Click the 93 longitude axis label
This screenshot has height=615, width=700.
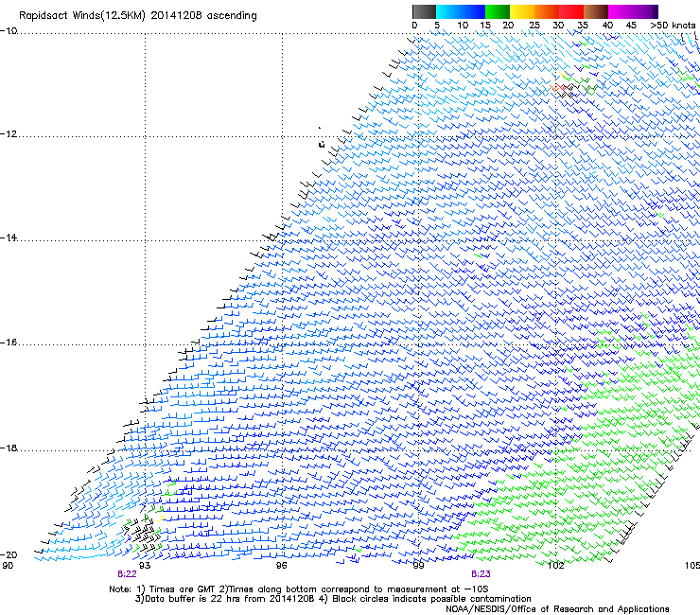click(x=145, y=566)
